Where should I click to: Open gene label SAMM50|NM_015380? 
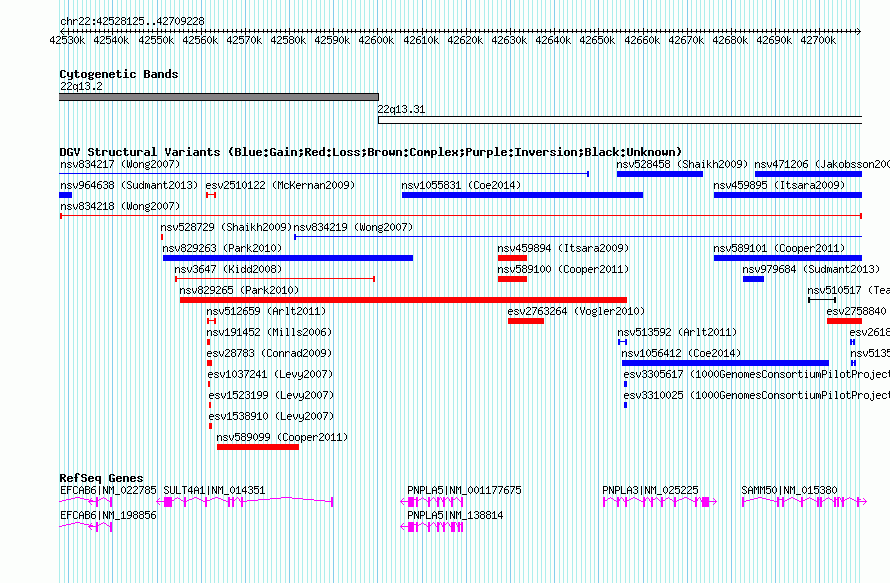(x=790, y=490)
